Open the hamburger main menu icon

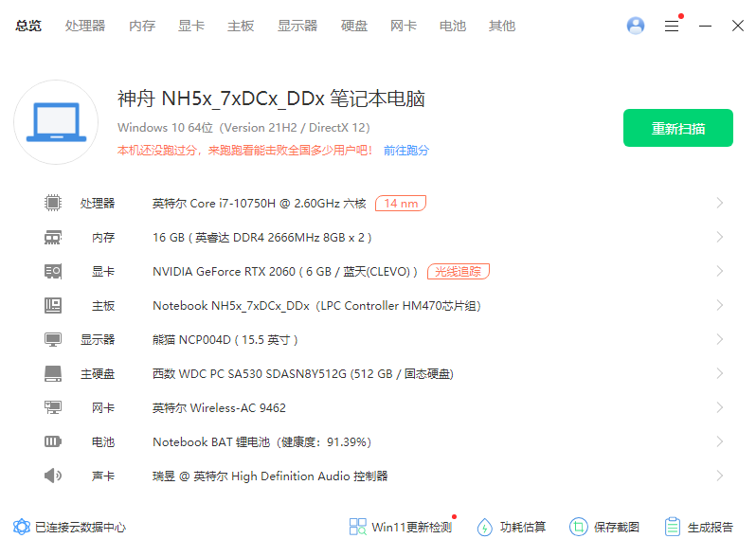672,27
